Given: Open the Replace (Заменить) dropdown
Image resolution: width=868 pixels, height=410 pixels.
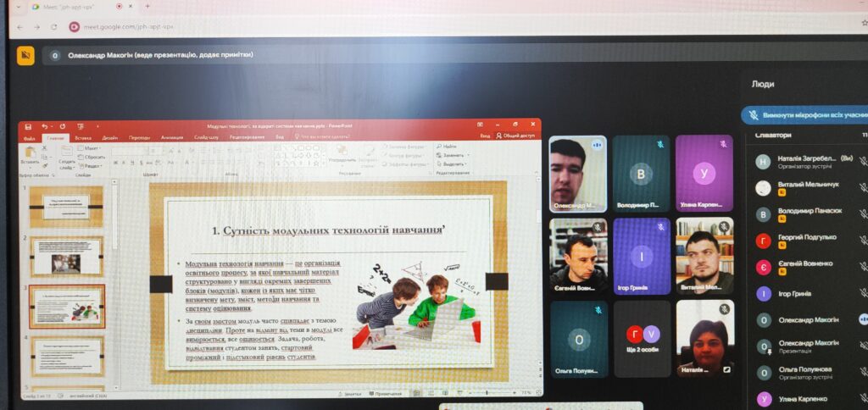Looking at the screenshot, I should click(452, 155).
